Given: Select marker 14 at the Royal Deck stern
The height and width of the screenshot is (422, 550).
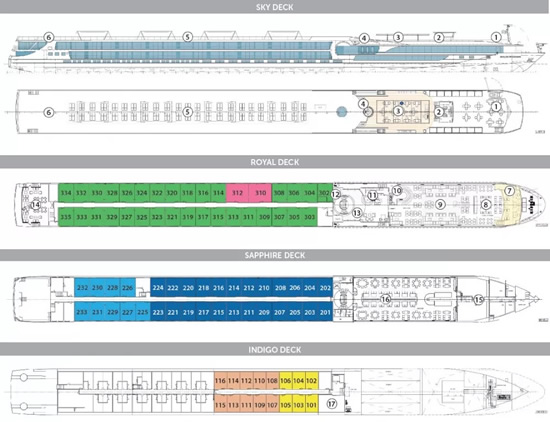Looking at the screenshot, I should 35,205.
